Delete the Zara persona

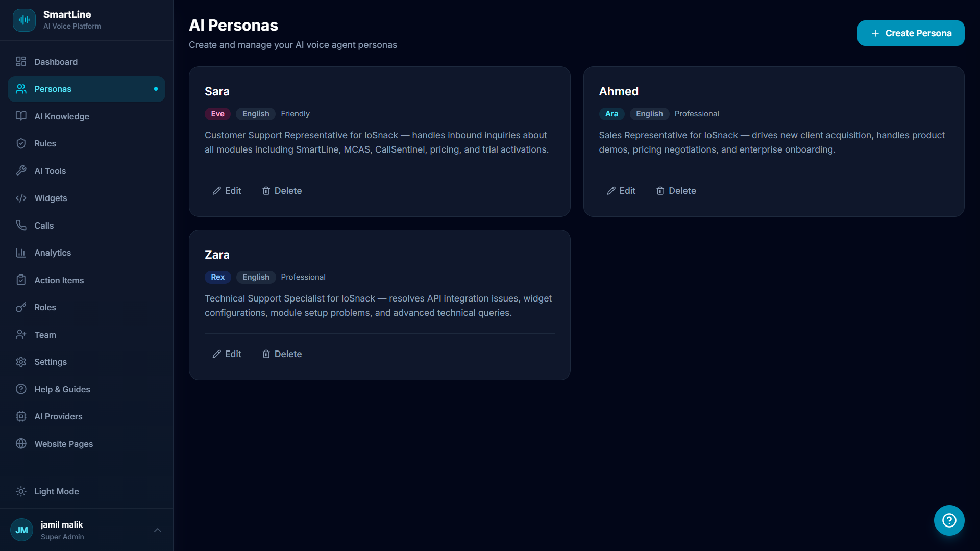[282, 354]
